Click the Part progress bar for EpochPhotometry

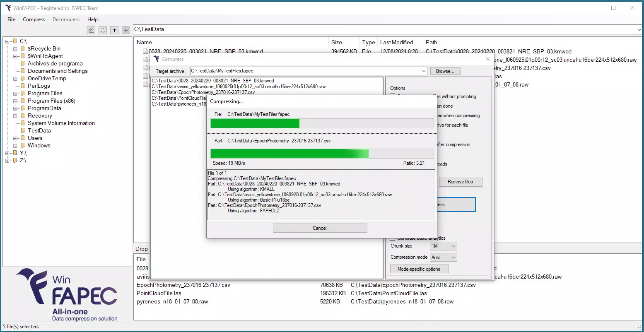coord(322,154)
